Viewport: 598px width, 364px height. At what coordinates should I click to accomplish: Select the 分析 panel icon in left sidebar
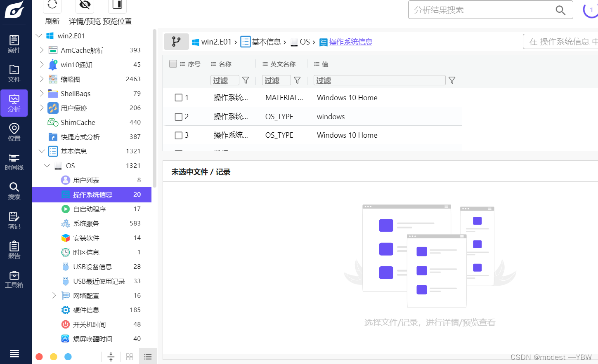coord(14,103)
